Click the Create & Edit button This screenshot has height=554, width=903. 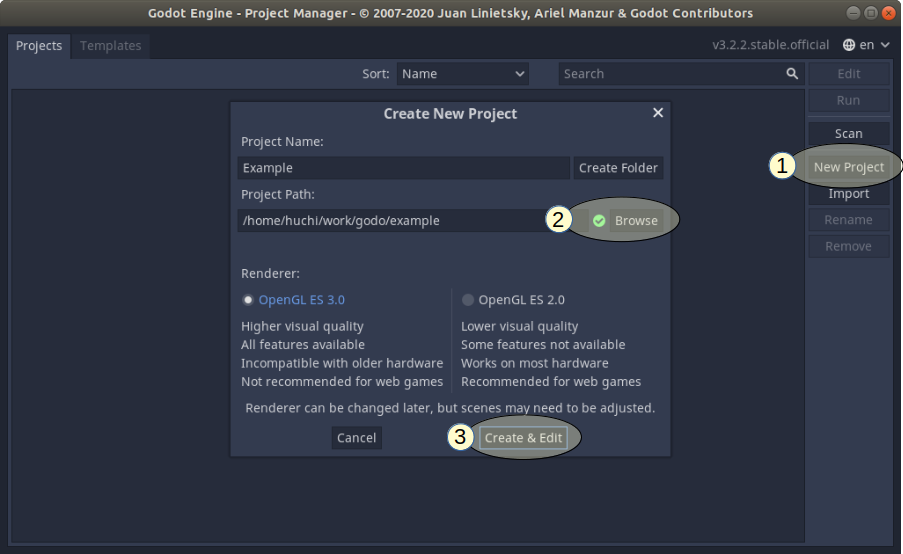(x=523, y=438)
